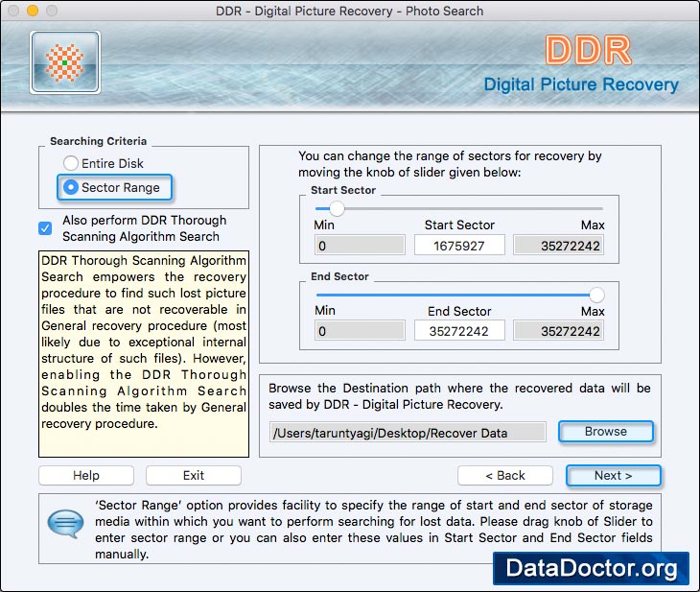Screen dimensions: 700x592
Task: Click the 'Browse the Destination path' instruction text
Action: pos(459,396)
